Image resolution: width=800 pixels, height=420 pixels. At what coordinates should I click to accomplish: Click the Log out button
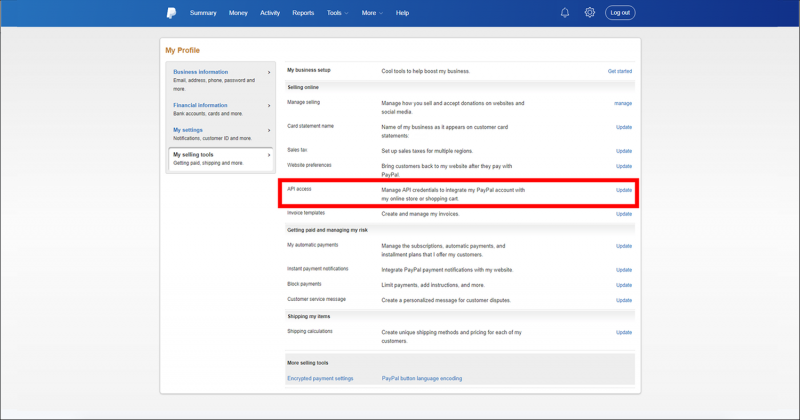[620, 13]
